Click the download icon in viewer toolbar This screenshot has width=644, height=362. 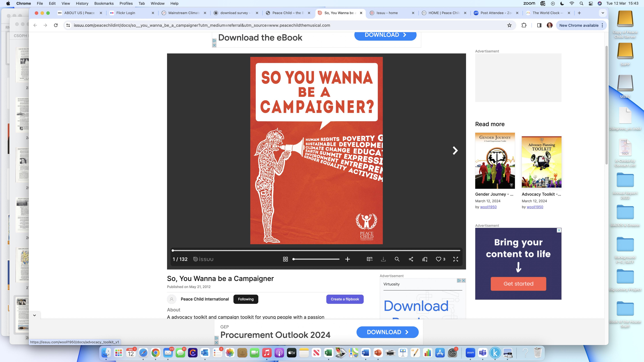pos(383,259)
